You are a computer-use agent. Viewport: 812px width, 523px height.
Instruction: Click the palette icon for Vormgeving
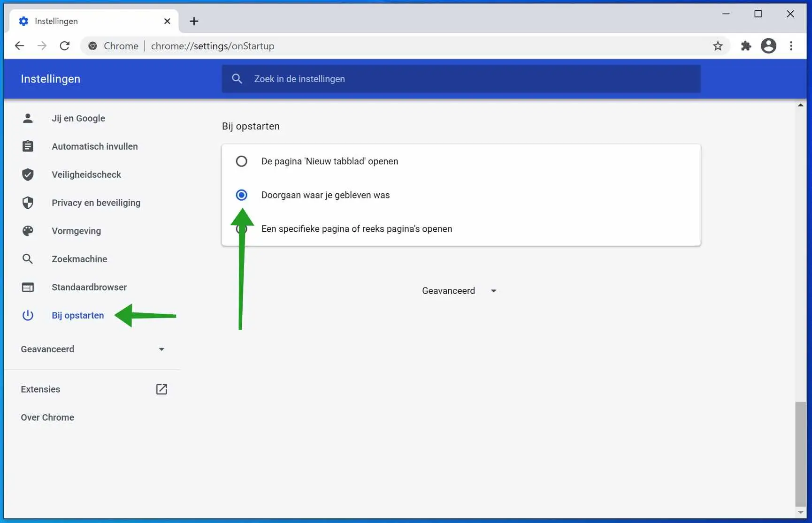coord(28,231)
